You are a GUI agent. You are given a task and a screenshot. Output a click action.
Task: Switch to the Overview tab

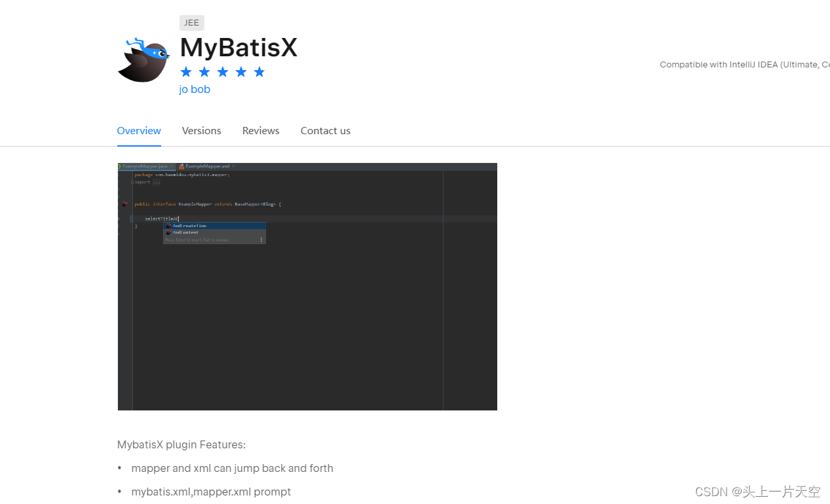click(139, 131)
